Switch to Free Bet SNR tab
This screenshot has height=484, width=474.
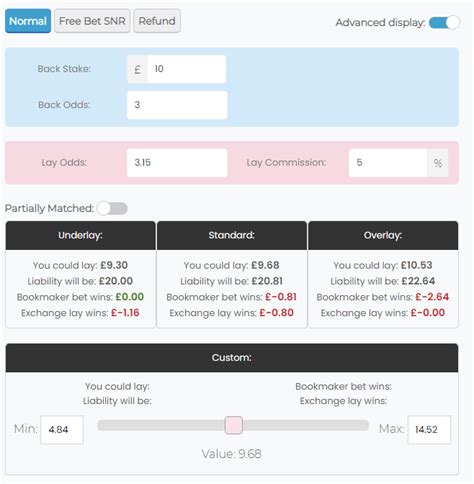point(92,21)
